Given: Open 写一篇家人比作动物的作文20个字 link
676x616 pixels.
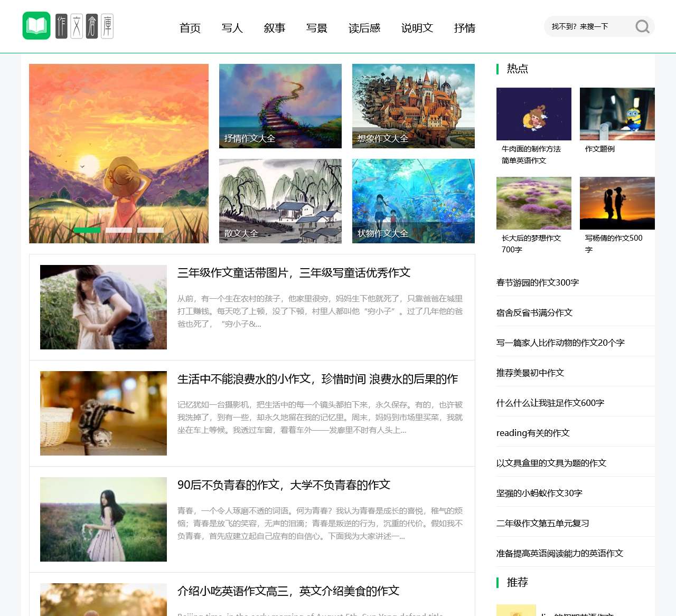Looking at the screenshot, I should (560, 343).
